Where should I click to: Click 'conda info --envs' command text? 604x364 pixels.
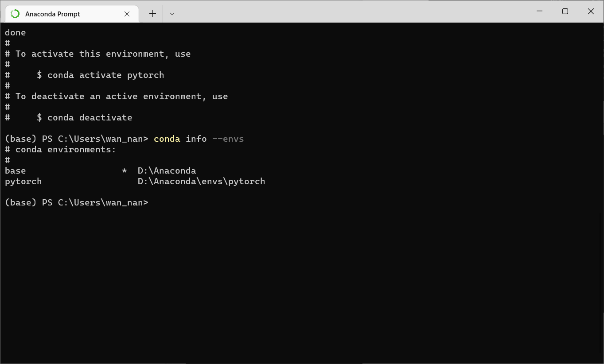coord(199,139)
